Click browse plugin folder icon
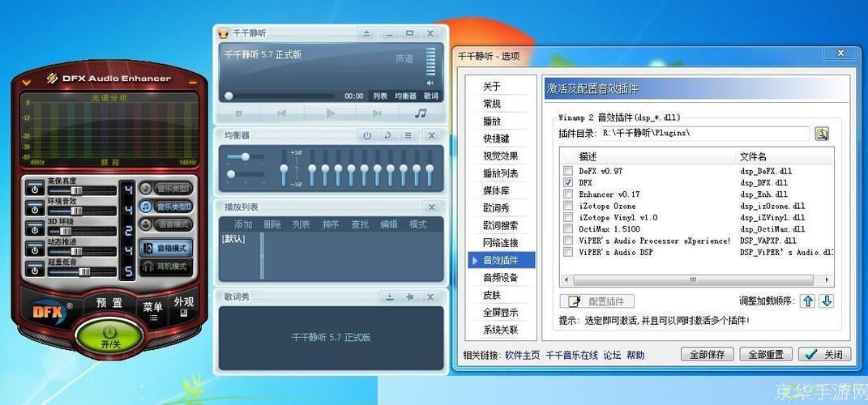 [822, 134]
